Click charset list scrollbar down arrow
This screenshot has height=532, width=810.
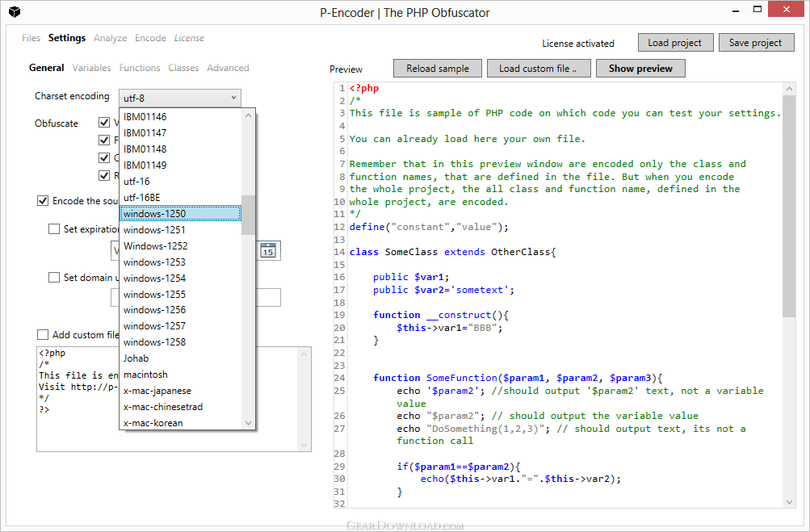click(x=249, y=423)
